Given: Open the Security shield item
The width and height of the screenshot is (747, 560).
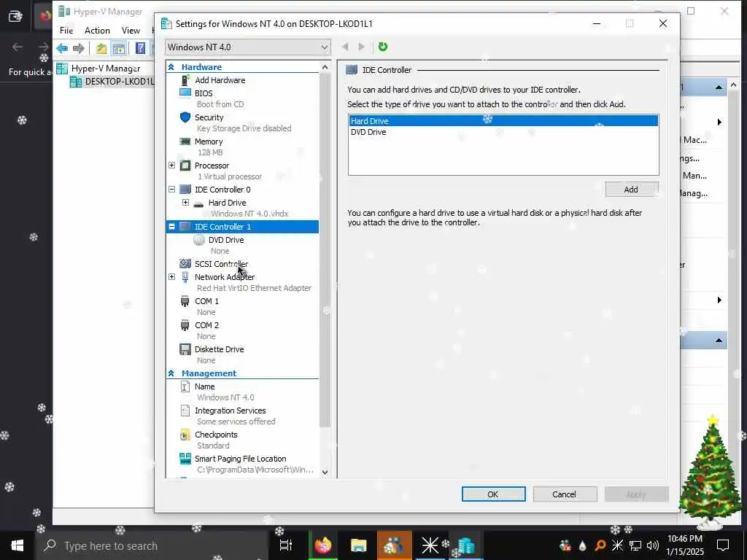Looking at the screenshot, I should [x=209, y=117].
